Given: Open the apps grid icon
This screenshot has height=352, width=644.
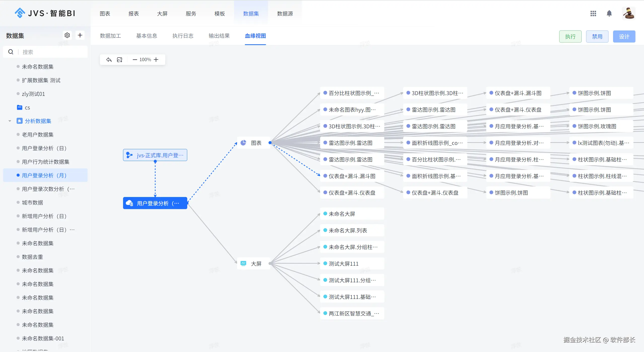Looking at the screenshot, I should point(593,13).
